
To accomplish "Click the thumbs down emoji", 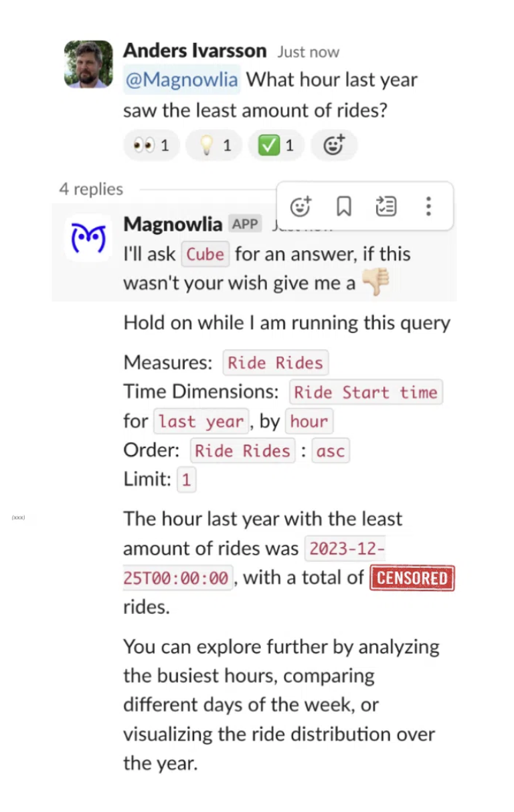I will (375, 283).
